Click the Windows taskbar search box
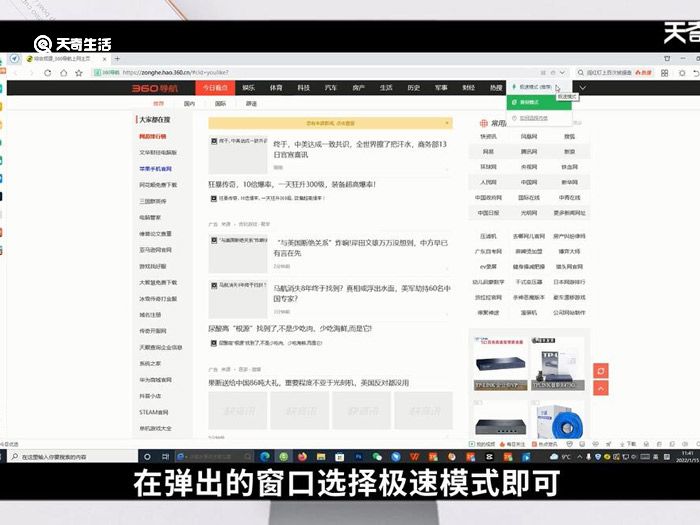Screen dimensions: 700x525 click(x=74, y=456)
